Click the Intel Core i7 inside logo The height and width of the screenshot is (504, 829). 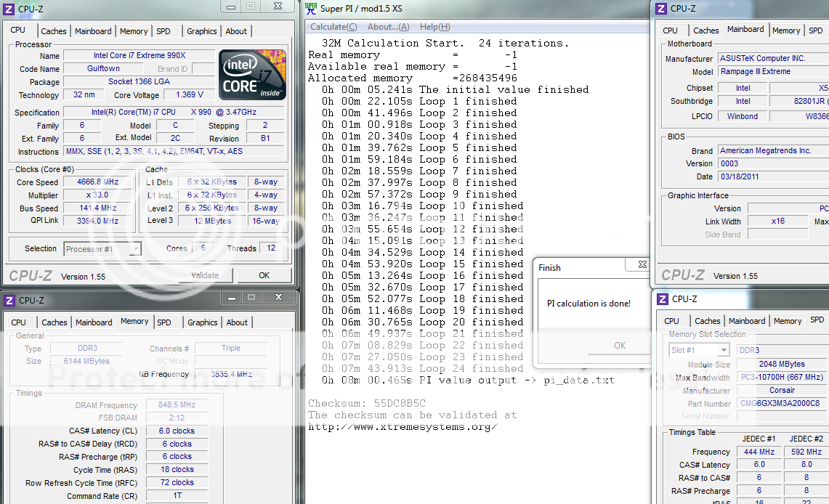(x=253, y=75)
